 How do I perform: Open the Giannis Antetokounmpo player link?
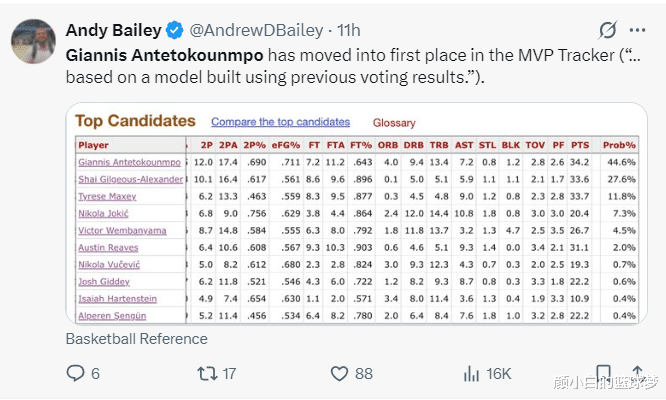point(129,162)
